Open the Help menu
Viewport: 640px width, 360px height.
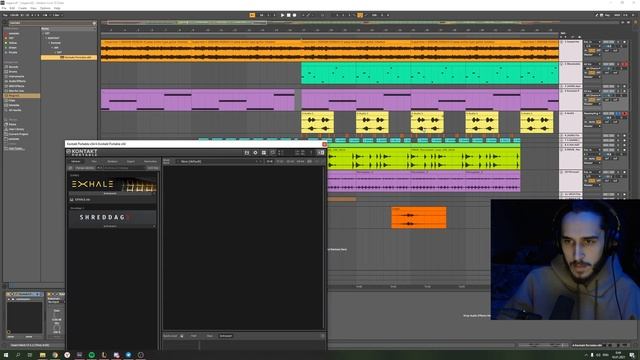pos(57,8)
